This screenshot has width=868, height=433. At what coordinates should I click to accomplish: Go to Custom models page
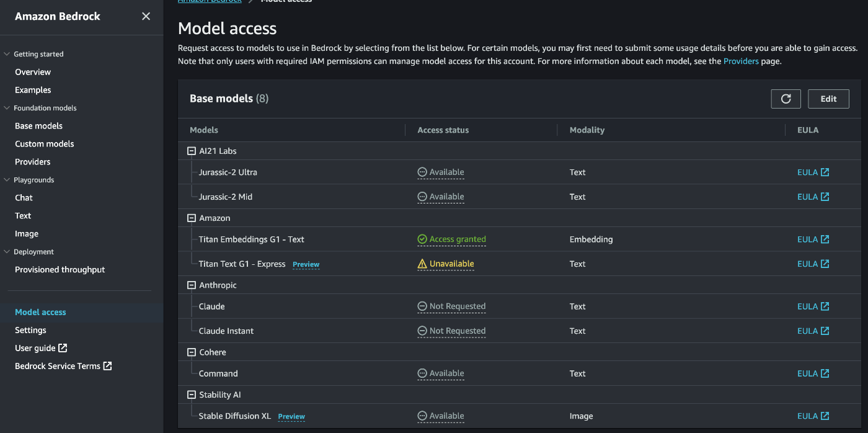pyautogui.click(x=44, y=144)
